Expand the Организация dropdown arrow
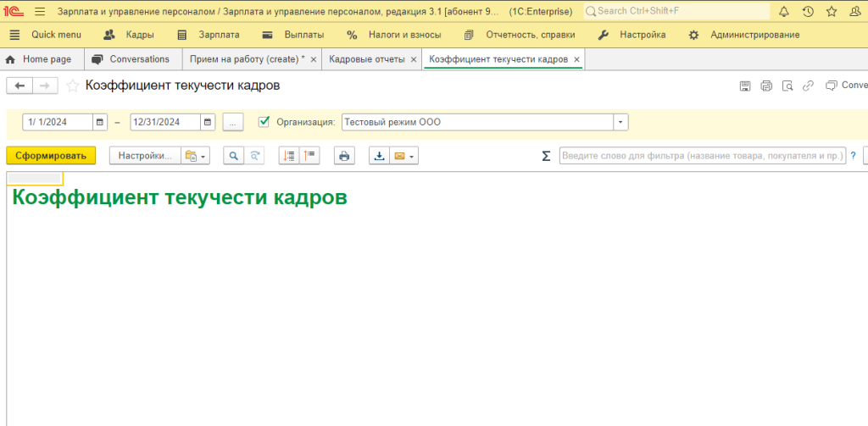 (x=620, y=122)
